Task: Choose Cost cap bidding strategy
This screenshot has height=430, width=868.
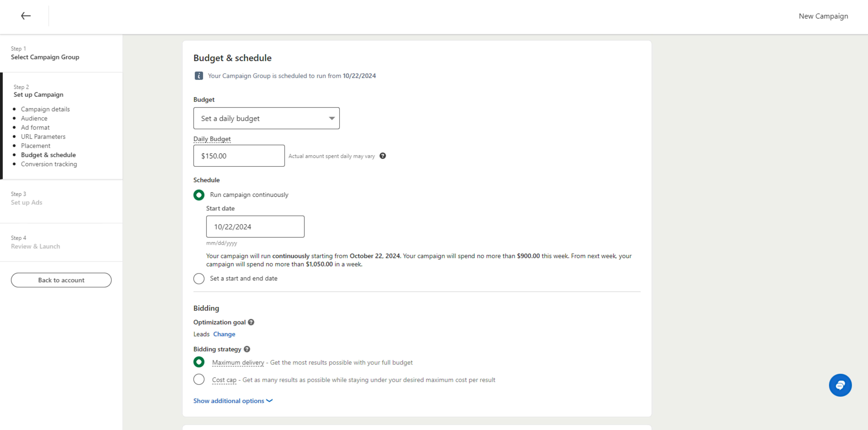Action: (x=199, y=380)
